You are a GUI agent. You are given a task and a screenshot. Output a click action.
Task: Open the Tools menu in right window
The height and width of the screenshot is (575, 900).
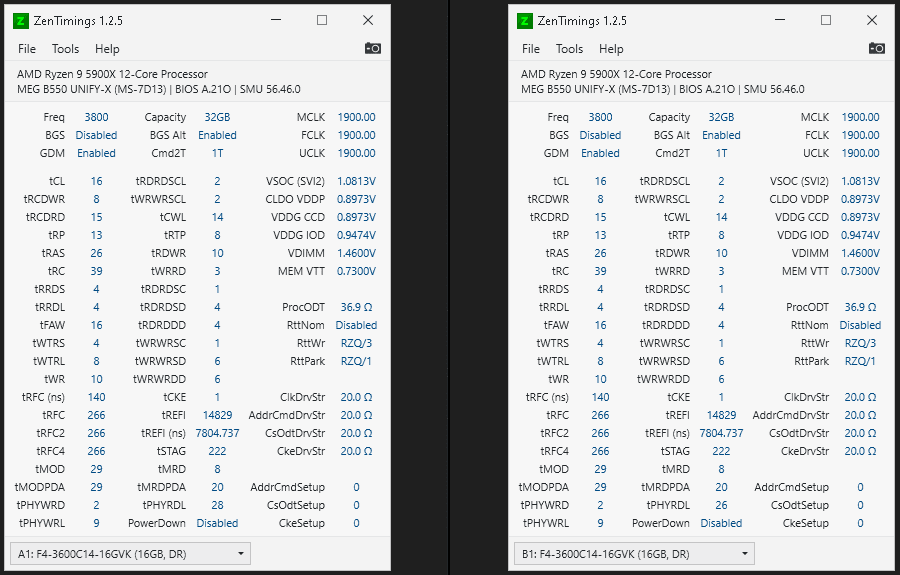569,49
